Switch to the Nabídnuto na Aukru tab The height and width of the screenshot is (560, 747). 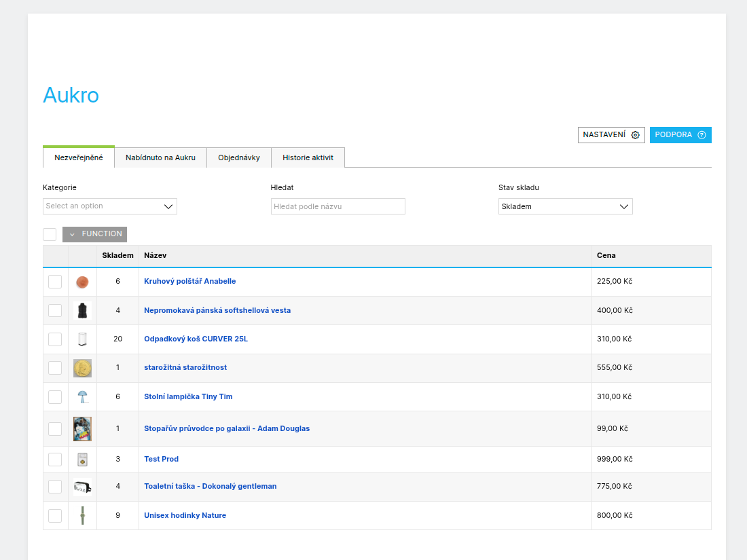pos(160,157)
